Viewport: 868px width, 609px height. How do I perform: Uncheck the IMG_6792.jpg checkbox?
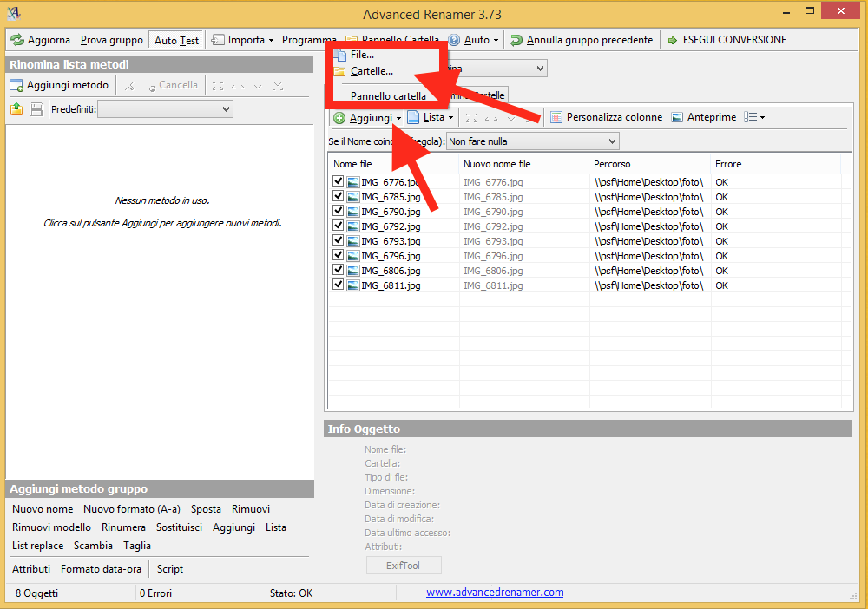339,226
